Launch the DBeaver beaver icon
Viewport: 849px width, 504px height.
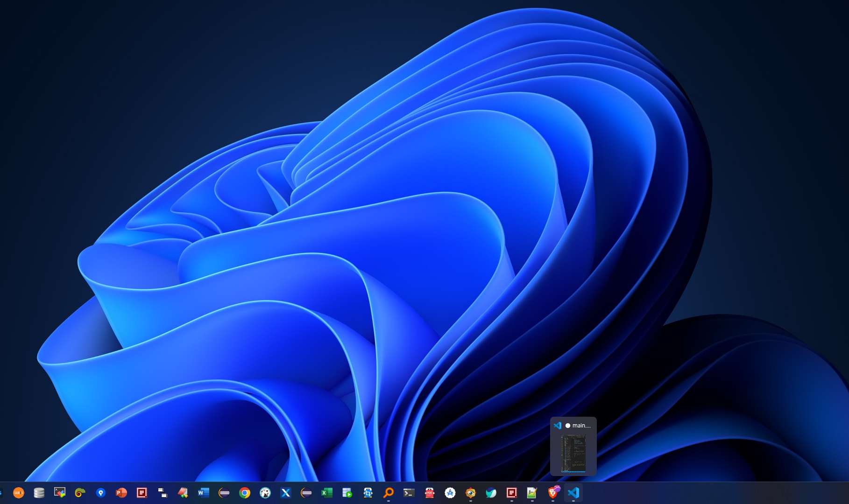coord(265,493)
